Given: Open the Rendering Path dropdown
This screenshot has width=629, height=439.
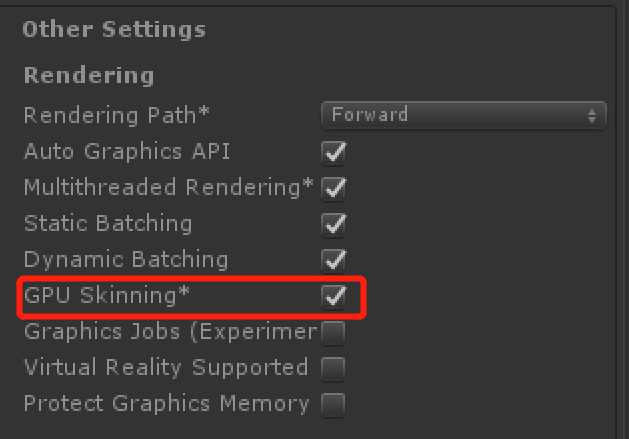Looking at the screenshot, I should 464,115.
